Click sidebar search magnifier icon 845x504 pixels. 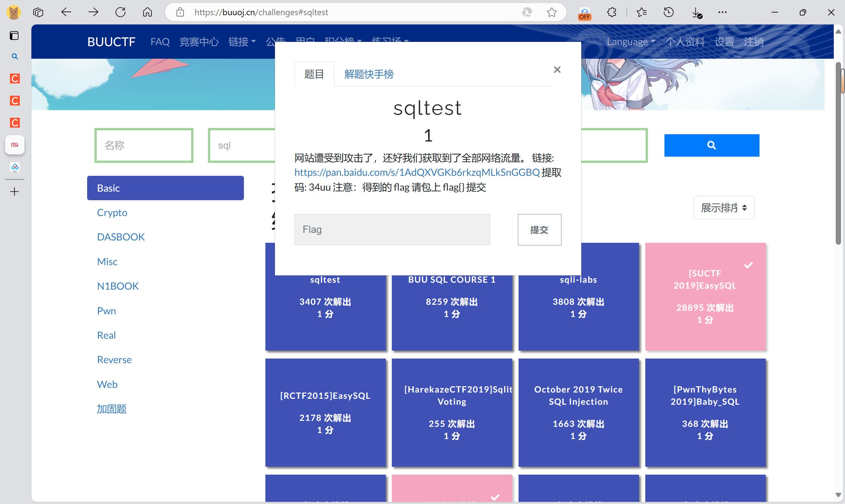[x=15, y=56]
